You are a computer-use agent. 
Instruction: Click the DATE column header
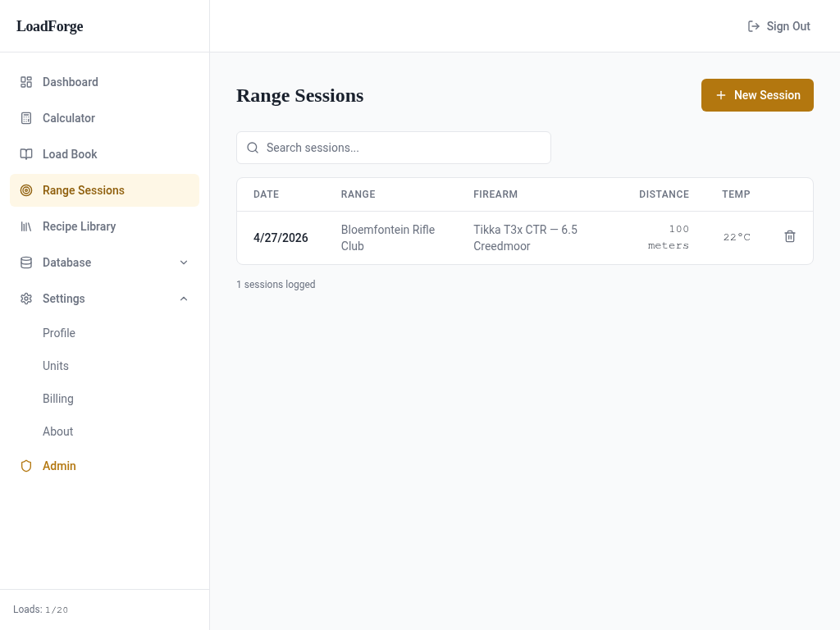coord(267,194)
